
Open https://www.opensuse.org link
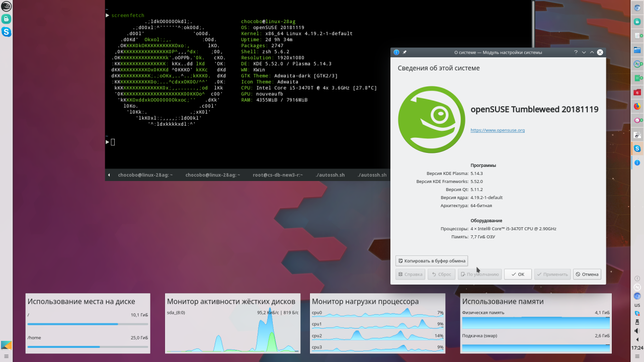(498, 130)
